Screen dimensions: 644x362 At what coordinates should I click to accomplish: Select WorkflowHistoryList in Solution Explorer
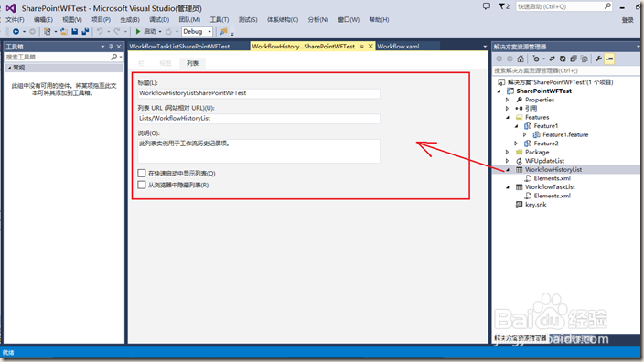553,169
